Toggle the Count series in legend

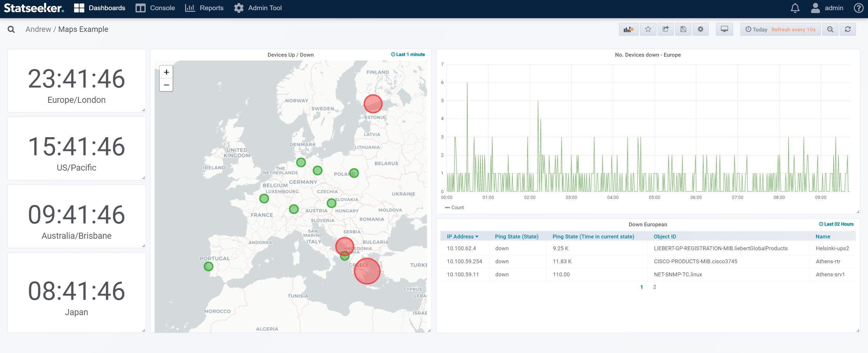tap(457, 208)
